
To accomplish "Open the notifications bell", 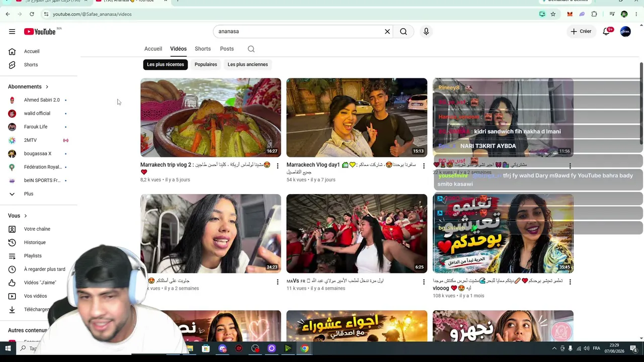I will coord(607,32).
